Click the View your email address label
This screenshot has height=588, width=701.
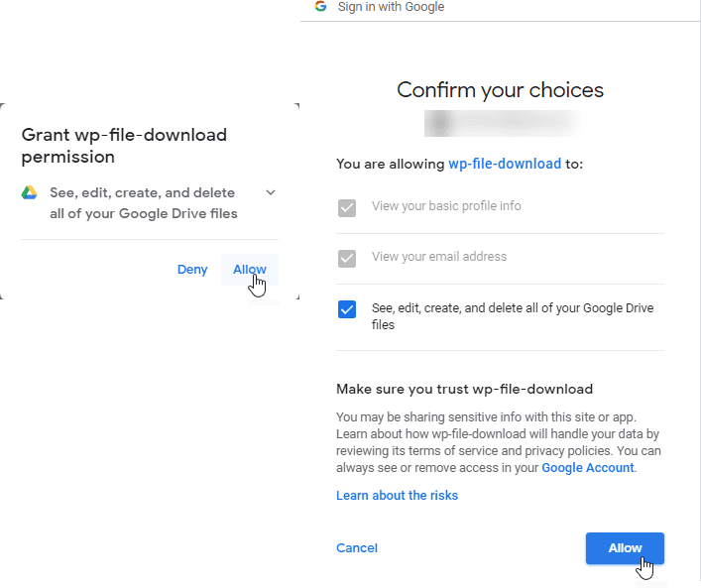coord(439,257)
